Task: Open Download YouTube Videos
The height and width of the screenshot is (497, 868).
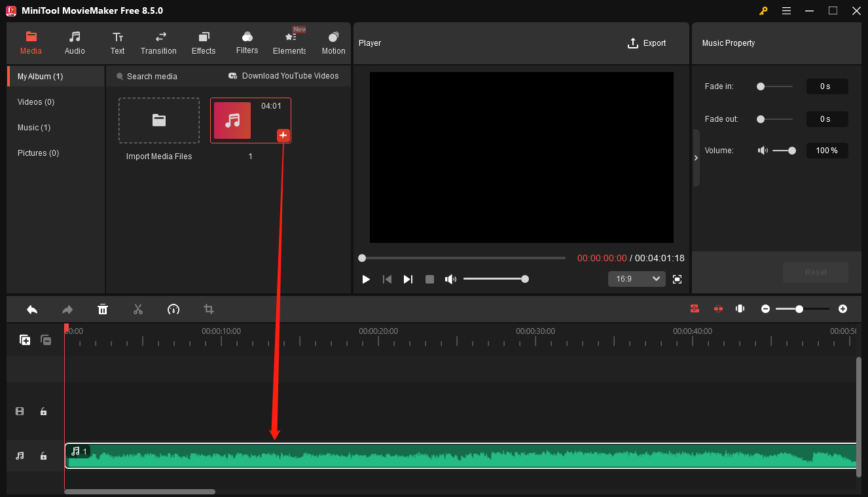Action: click(x=283, y=75)
